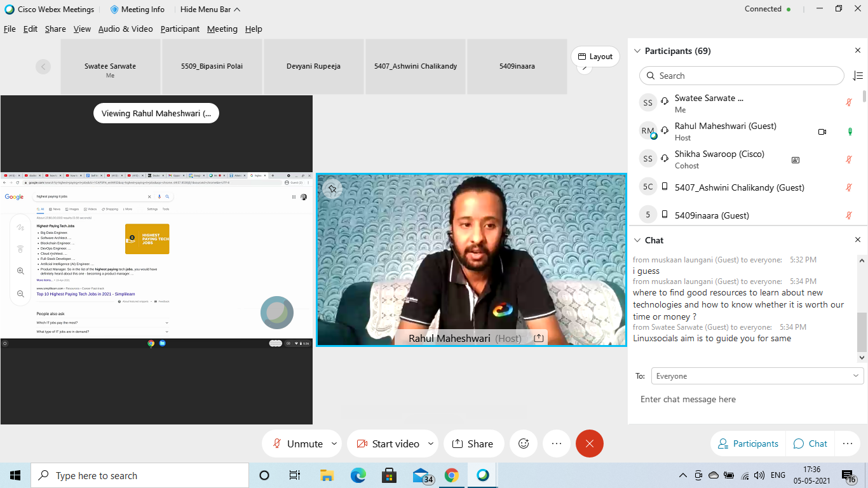Open the Participant menu
Viewport: 868px width, 488px height.
click(180, 29)
